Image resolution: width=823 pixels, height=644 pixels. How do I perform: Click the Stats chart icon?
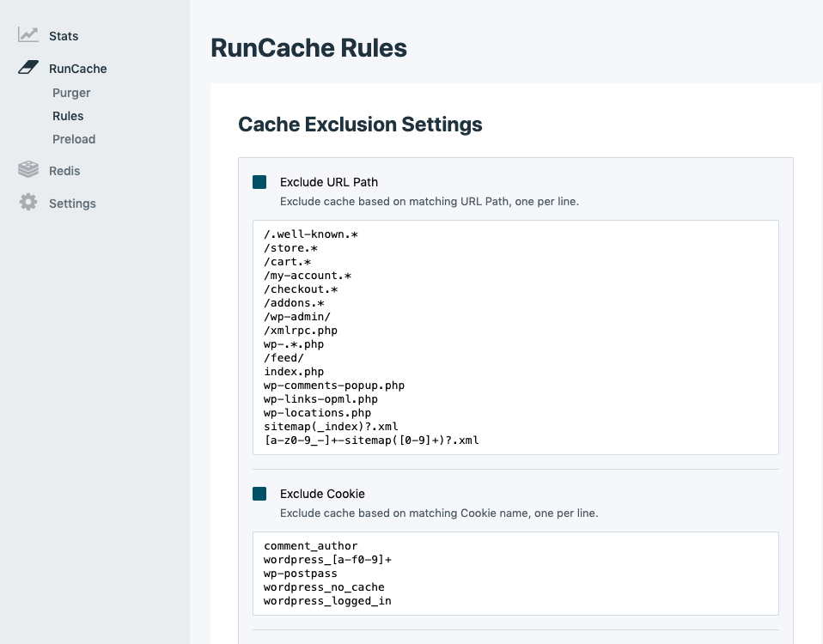(28, 35)
